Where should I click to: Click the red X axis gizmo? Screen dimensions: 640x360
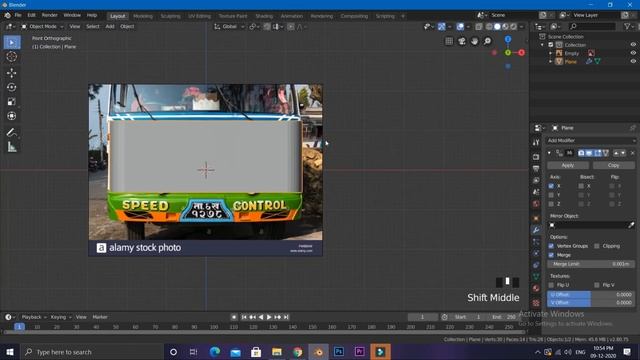coord(521,53)
